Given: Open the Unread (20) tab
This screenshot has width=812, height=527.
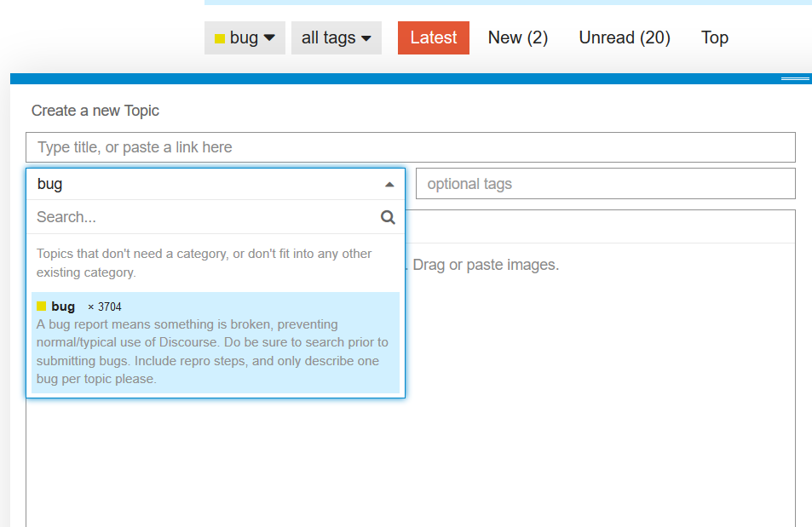Looking at the screenshot, I should (625, 37).
